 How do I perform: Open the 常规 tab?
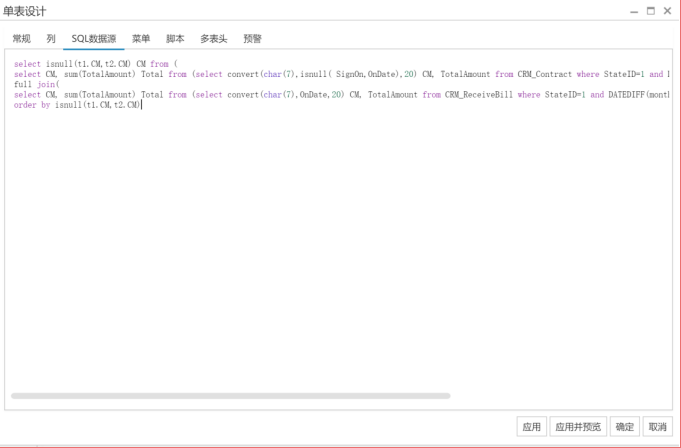21,39
